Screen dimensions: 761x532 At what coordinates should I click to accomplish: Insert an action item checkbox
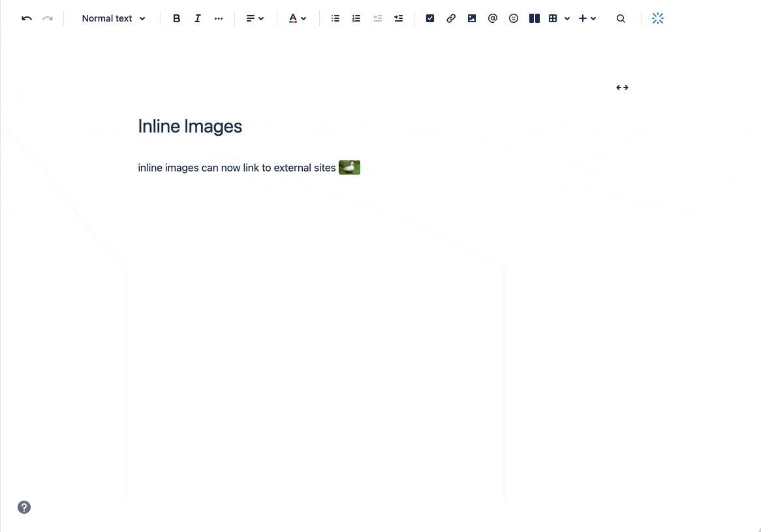430,18
